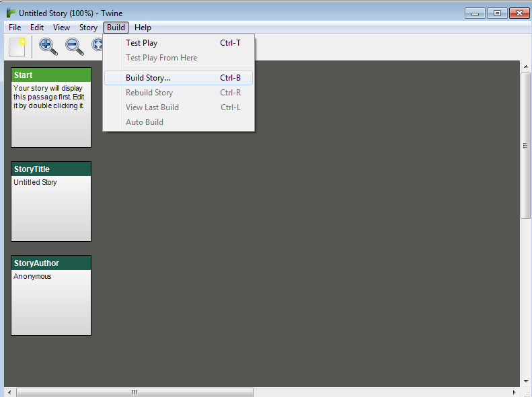Click the Zoom Out magnifier icon
The image size is (532, 397).
point(74,46)
